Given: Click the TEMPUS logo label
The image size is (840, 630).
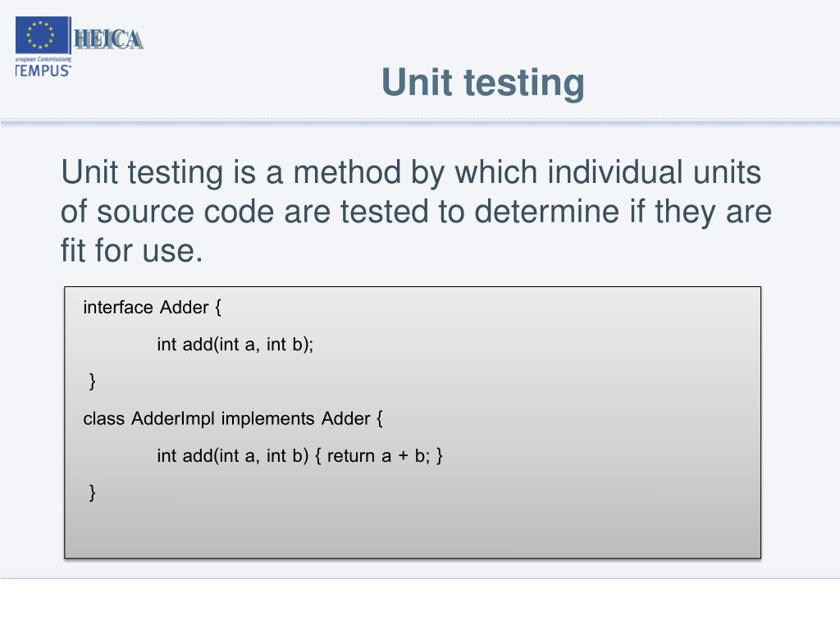Looking at the screenshot, I should coord(43,71).
